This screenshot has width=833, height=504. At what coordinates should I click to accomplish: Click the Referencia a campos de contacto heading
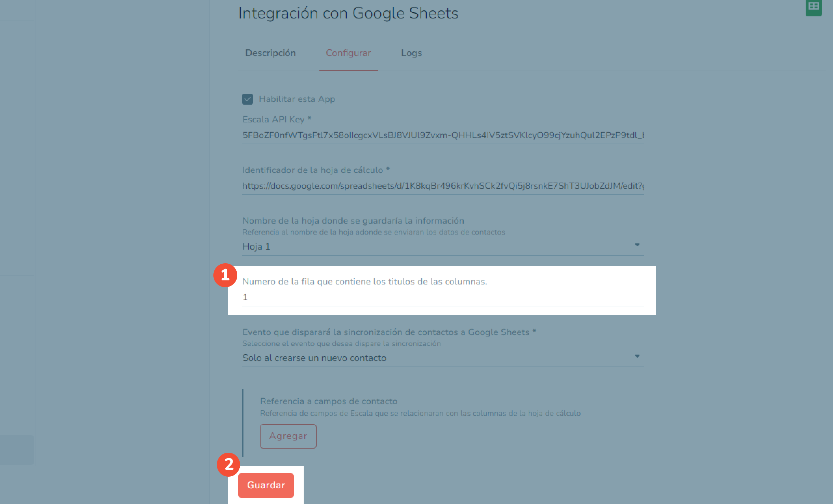[x=329, y=401]
